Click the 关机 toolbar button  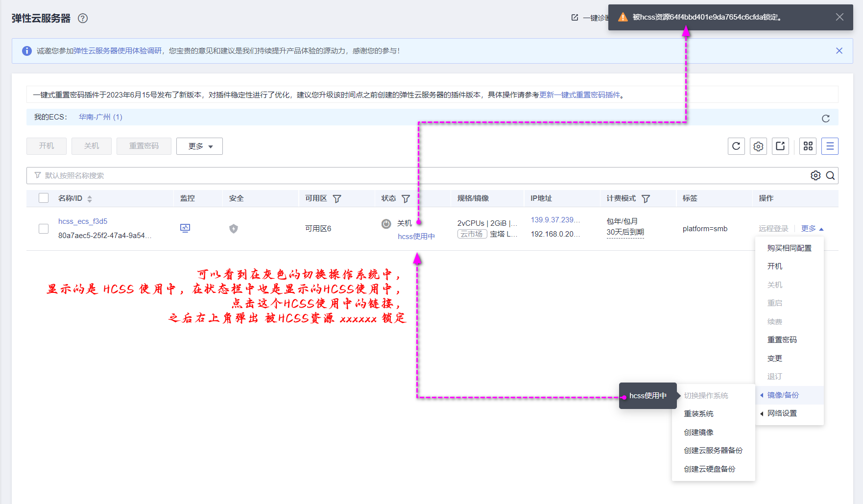pyautogui.click(x=92, y=146)
